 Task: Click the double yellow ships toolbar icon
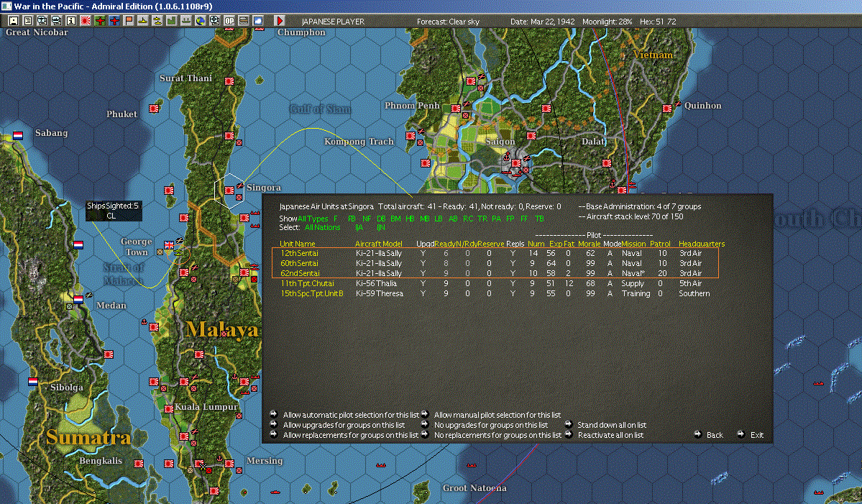pyautogui.click(x=157, y=21)
